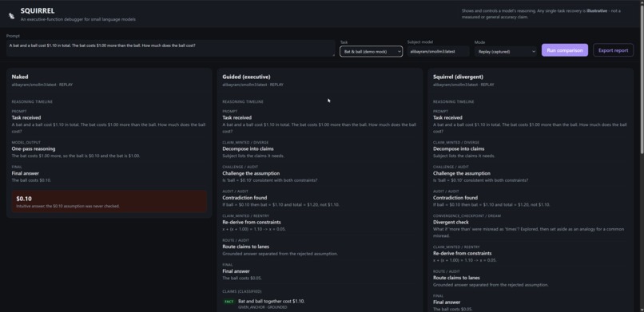Click REASONING TIMELINE label in Naked column
Image resolution: width=644 pixels, height=312 pixels.
click(x=32, y=101)
